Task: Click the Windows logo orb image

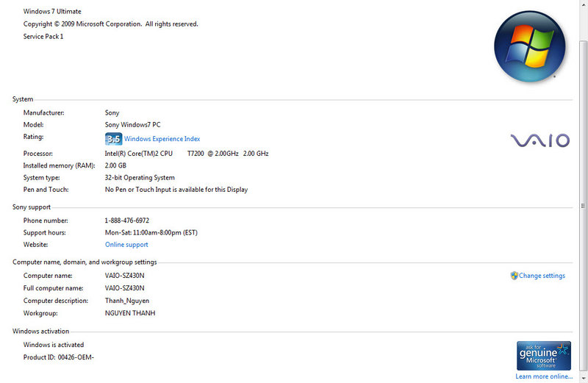Action: (528, 46)
